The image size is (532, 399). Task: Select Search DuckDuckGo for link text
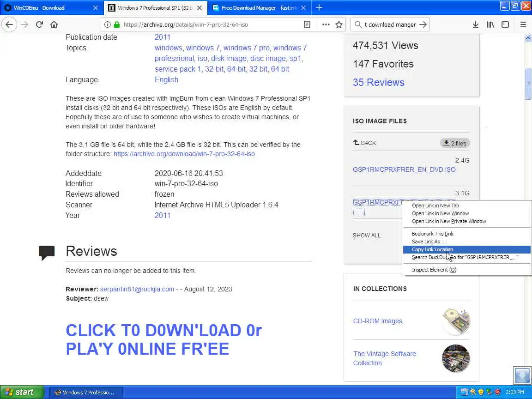[466, 257]
